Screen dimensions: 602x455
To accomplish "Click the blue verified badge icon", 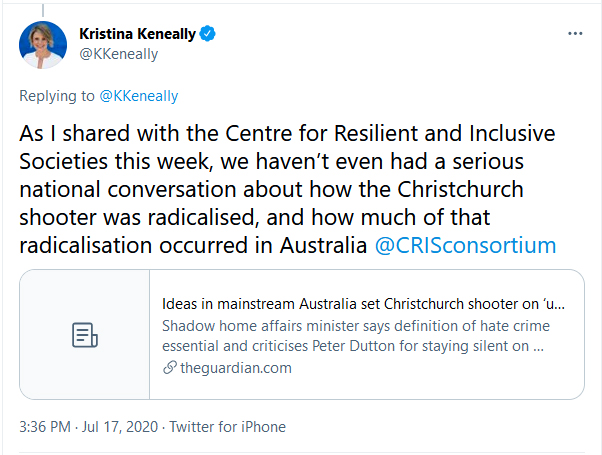I will pos(208,34).
